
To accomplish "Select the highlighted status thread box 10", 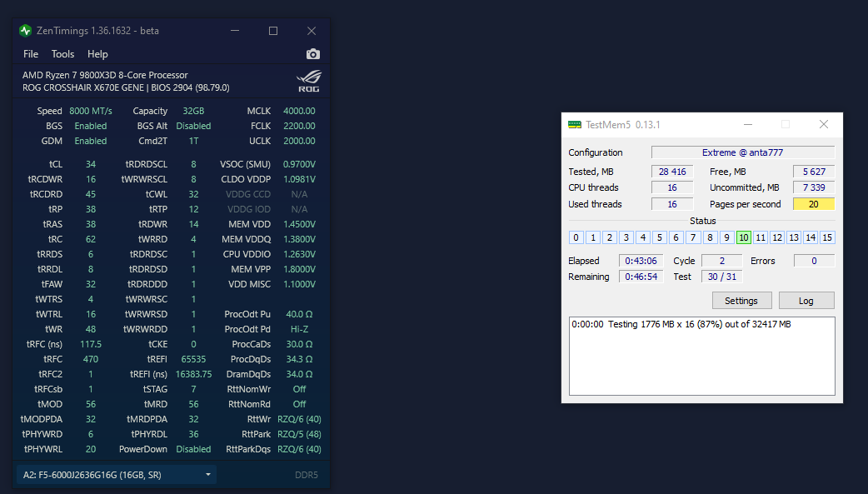I will pyautogui.click(x=743, y=237).
